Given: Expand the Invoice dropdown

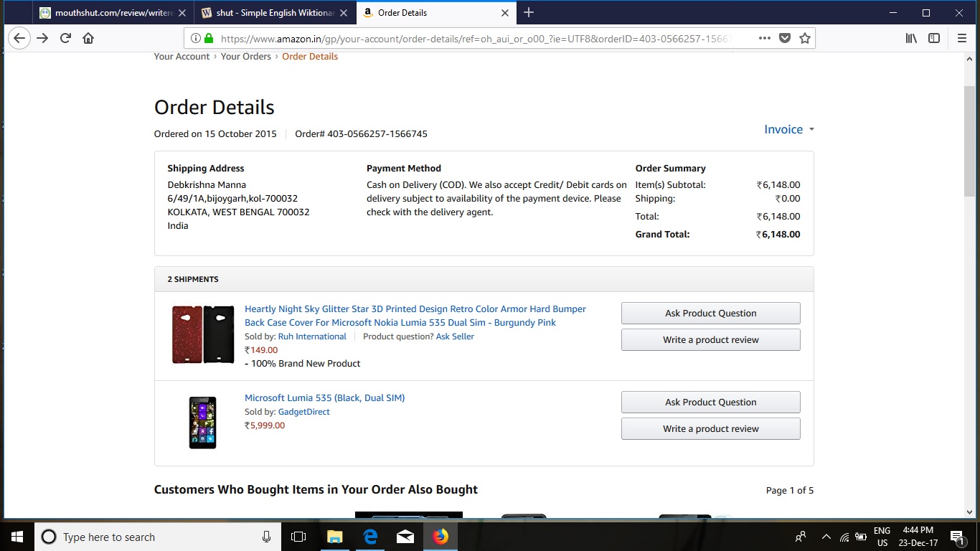Looking at the screenshot, I should click(x=788, y=129).
